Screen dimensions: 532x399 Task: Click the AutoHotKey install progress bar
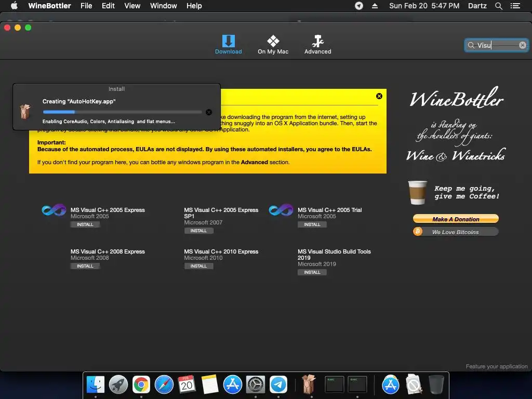point(122,112)
